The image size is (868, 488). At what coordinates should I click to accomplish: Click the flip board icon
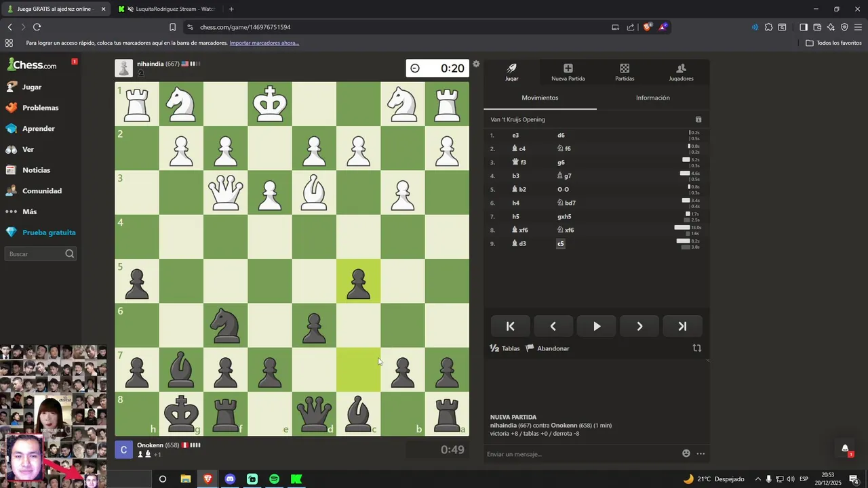click(x=696, y=348)
